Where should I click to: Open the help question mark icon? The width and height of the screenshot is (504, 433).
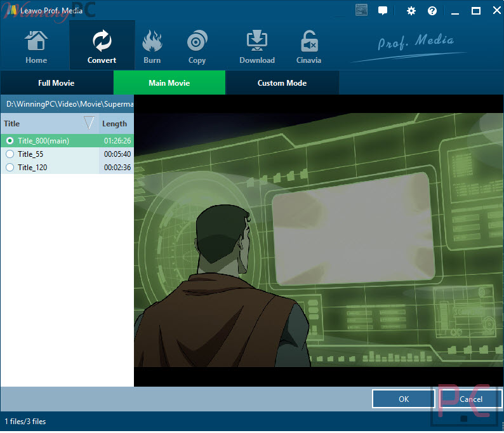[432, 11]
